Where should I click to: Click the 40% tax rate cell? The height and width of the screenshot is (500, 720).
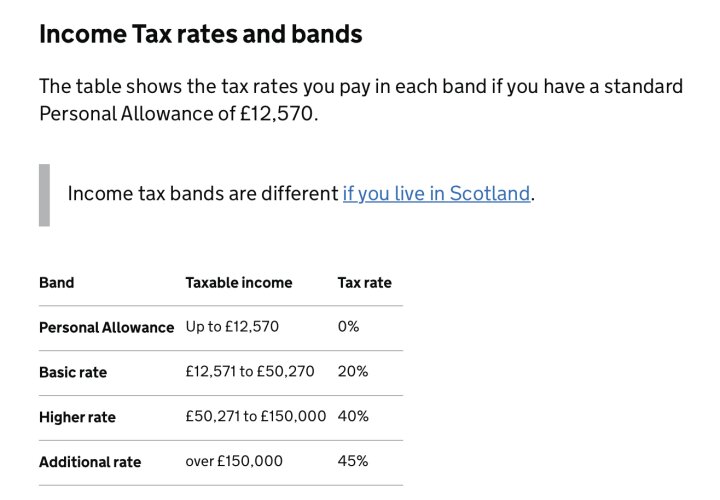point(353,416)
